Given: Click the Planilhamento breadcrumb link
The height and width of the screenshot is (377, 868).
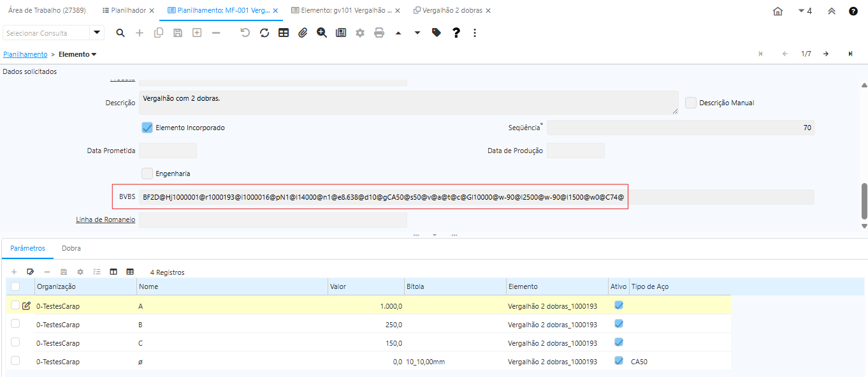Looking at the screenshot, I should pyautogui.click(x=25, y=55).
